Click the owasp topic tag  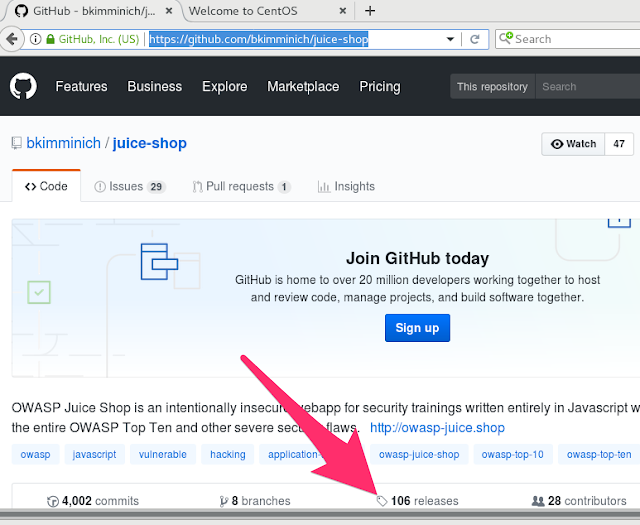click(x=36, y=454)
